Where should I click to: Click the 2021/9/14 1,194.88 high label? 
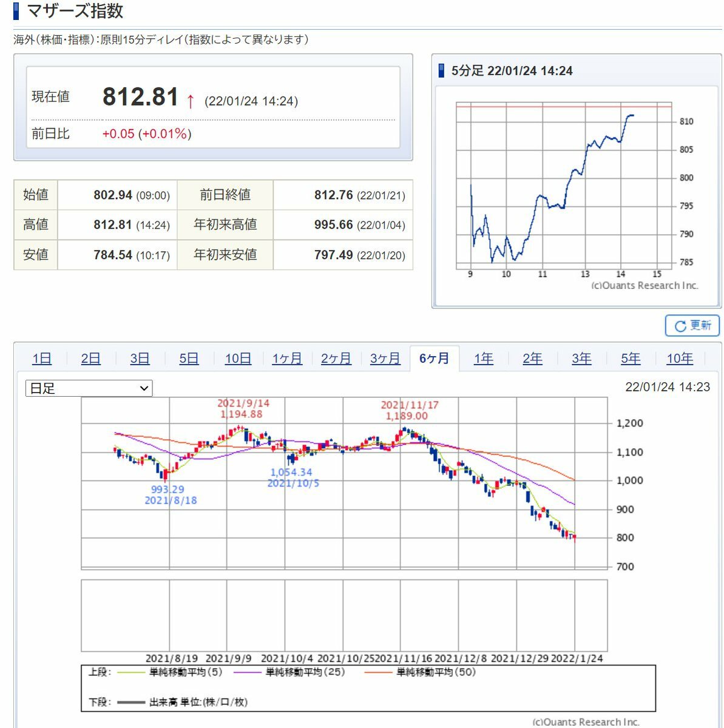243,408
